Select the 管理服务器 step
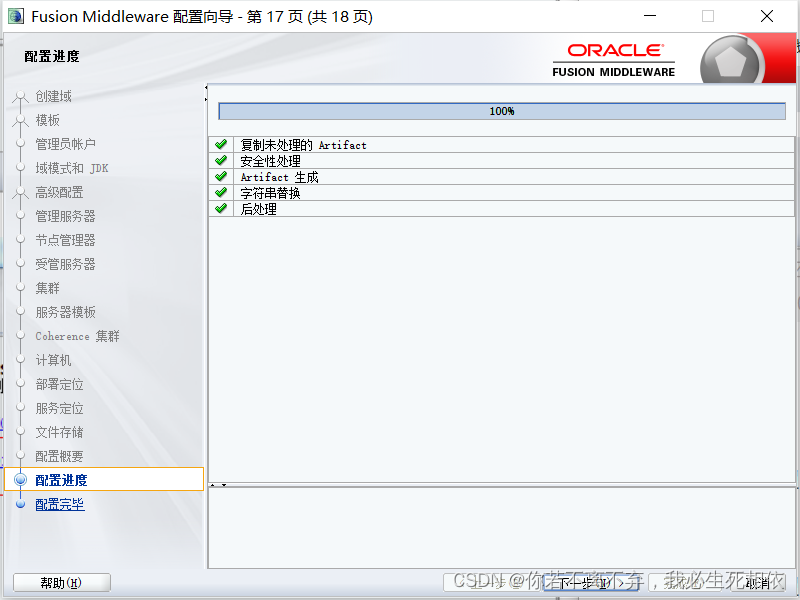Screen dimensions: 800x600 coord(65,216)
